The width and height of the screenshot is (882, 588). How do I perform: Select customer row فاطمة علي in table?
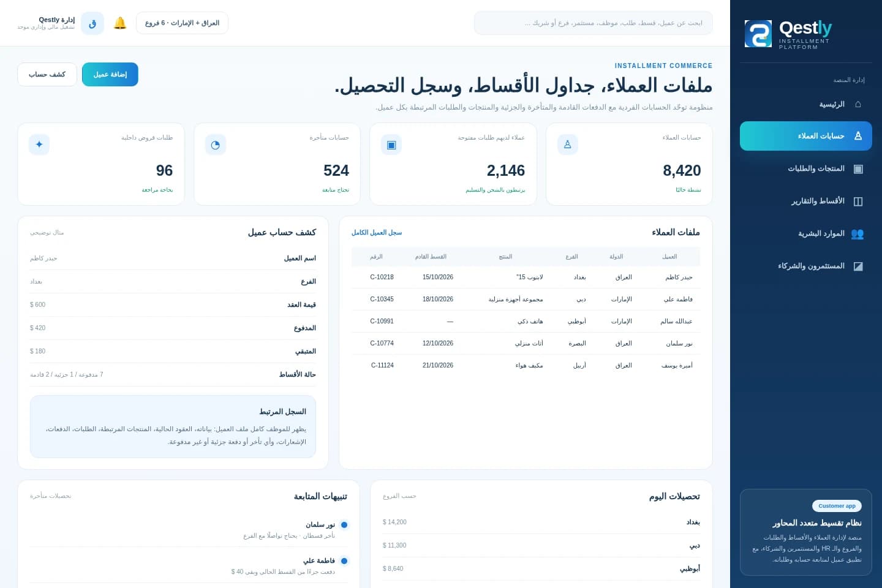[x=526, y=300]
